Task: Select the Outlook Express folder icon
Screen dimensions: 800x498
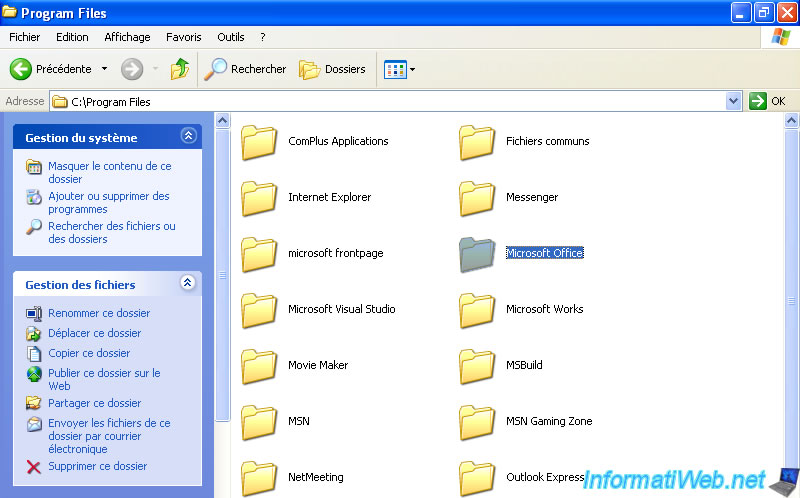Action: pyautogui.click(x=477, y=478)
